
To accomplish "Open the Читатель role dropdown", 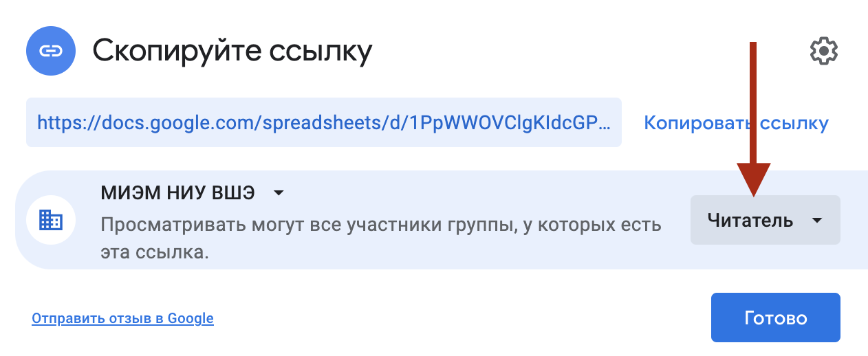I will point(765,220).
